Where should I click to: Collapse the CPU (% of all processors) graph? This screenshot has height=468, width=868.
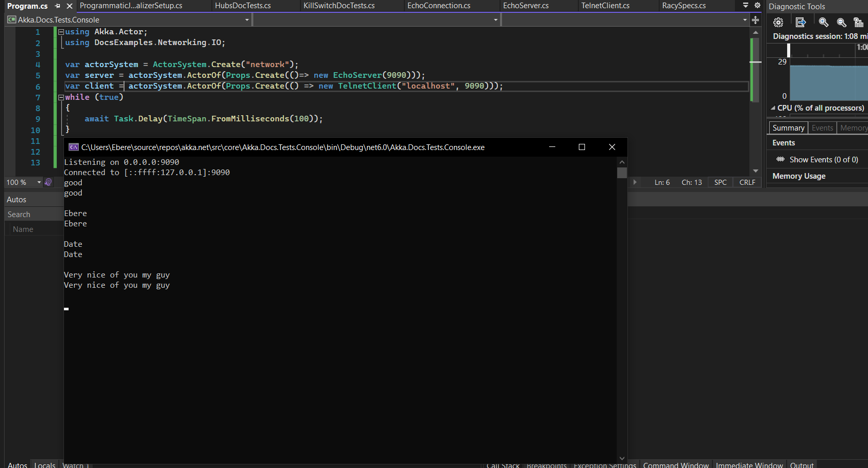point(773,108)
